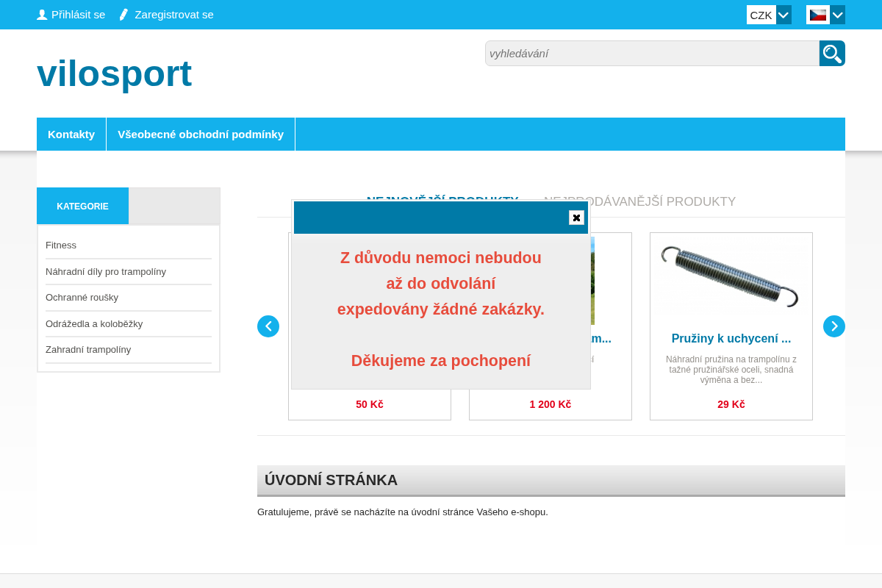Click the Děkujeme za pochopení popup text
Image resolution: width=882 pixels, height=588 pixels.
[x=441, y=360]
